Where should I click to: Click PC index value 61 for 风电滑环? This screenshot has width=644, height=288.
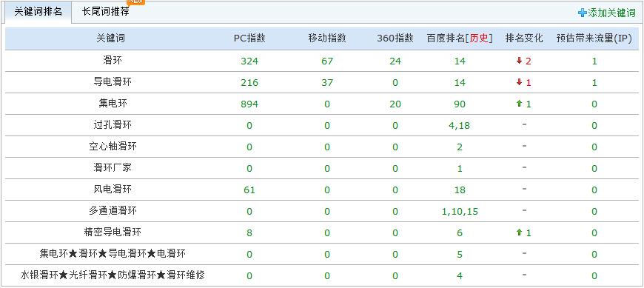tap(249, 190)
